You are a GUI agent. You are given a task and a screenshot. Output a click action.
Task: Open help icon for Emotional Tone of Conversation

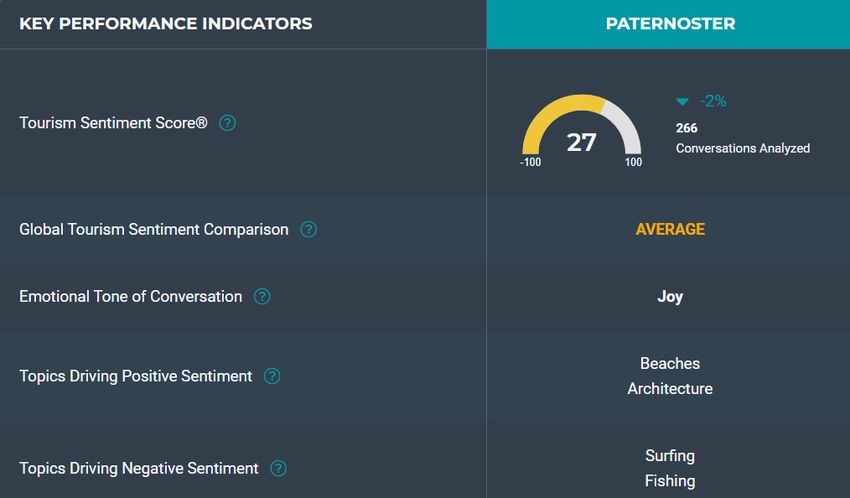point(262,296)
